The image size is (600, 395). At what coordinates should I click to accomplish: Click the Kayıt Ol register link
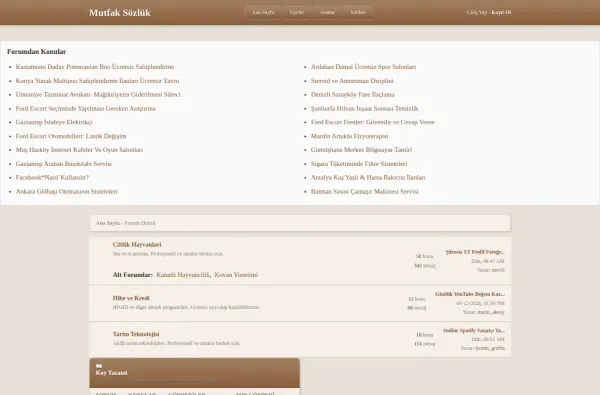[501, 12]
